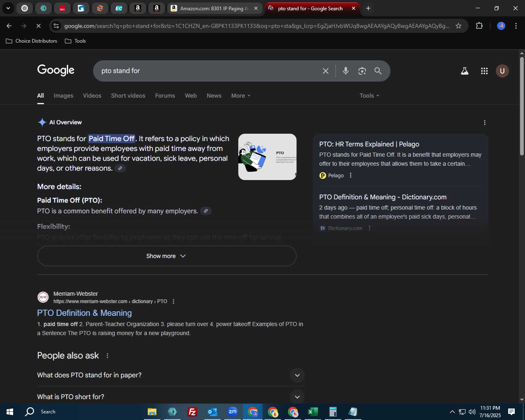Viewport: 525px width, 420px height.
Task: Open Zoom from the taskbar
Action: tap(233, 412)
